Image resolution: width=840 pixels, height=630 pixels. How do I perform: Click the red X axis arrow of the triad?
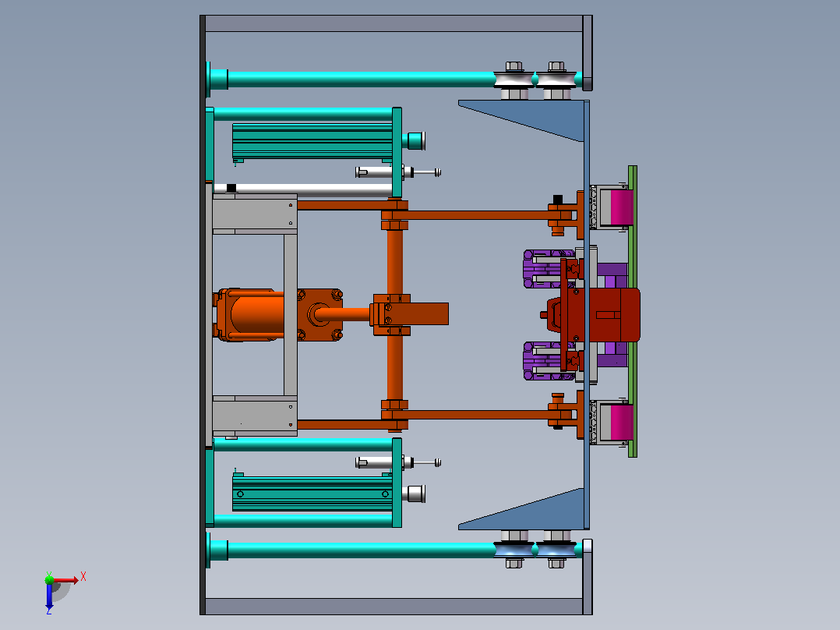[65, 580]
